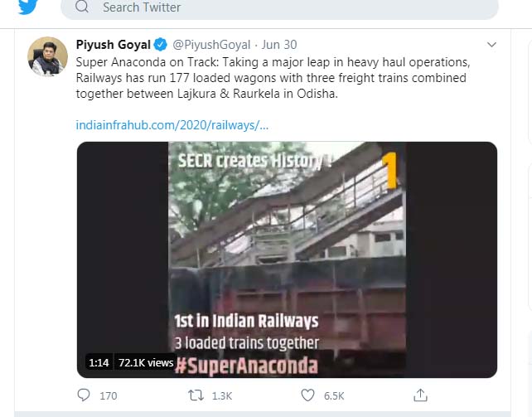This screenshot has width=532, height=417.
Task: Click the 72.1K views label
Action: point(145,362)
